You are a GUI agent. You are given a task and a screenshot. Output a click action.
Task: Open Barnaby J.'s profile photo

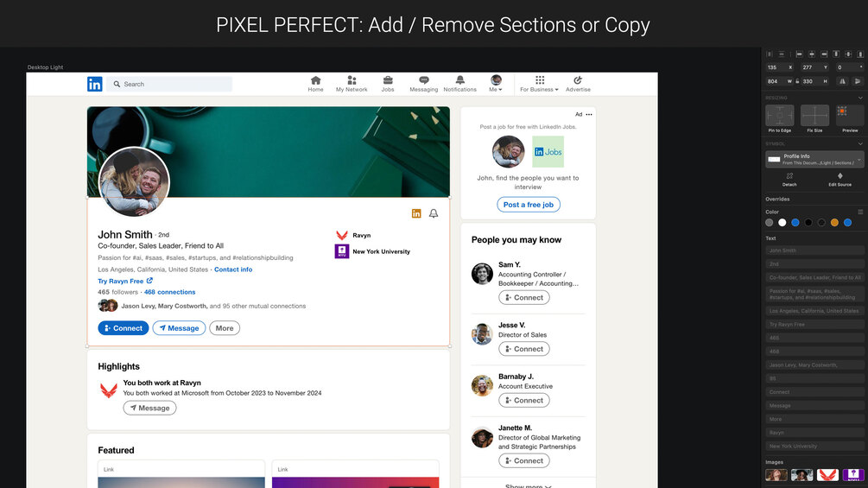482,385
